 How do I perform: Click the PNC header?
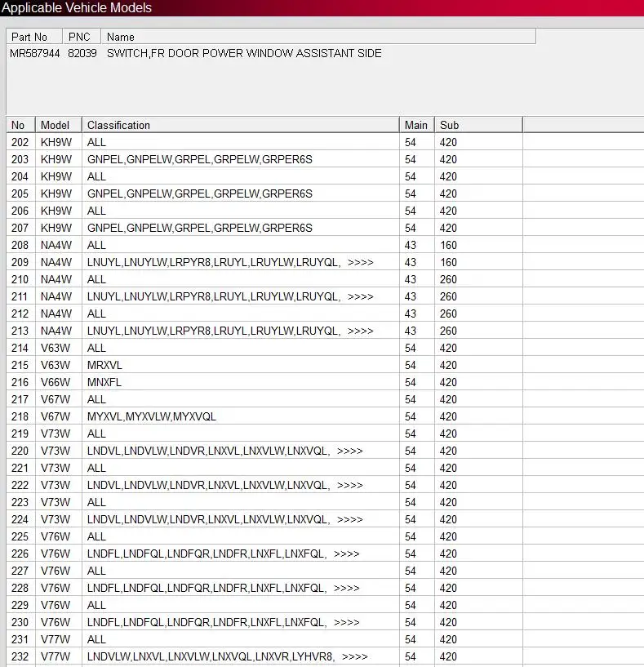coord(82,37)
